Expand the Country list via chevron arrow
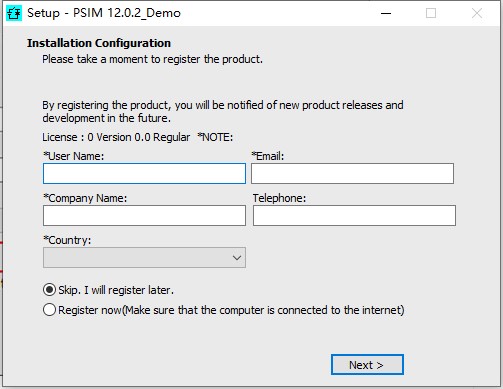Screen dimensions: 503x389 tap(237, 258)
